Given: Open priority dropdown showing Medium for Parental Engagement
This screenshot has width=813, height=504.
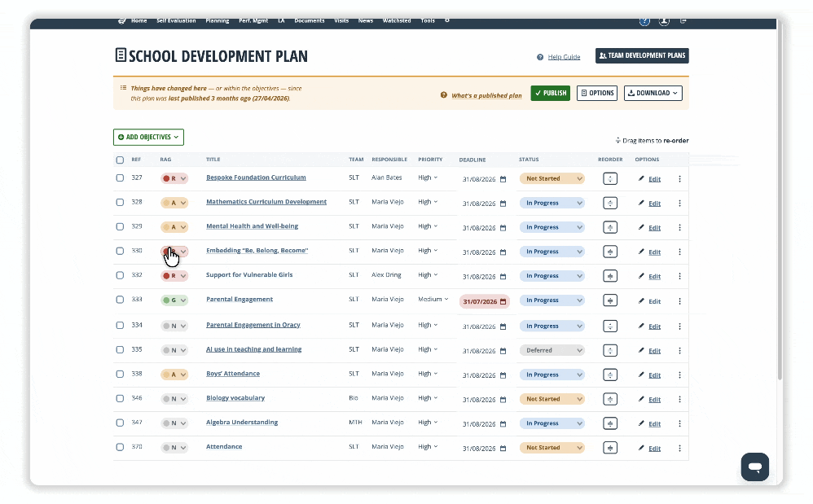Looking at the screenshot, I should (433, 300).
